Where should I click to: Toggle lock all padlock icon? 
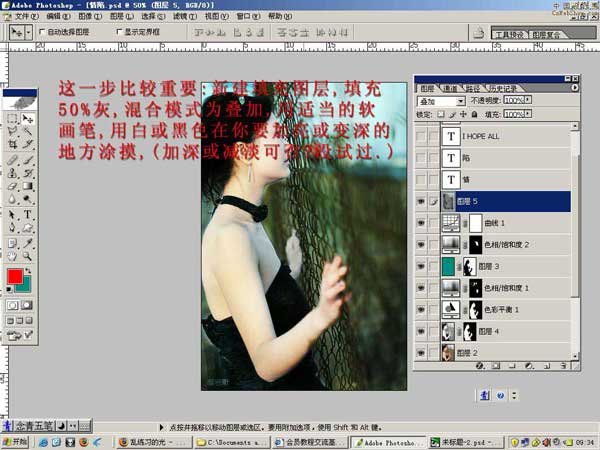(474, 114)
